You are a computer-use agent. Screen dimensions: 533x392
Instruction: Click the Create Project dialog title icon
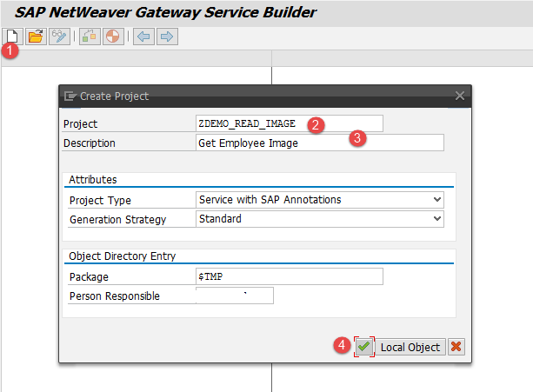click(x=70, y=96)
